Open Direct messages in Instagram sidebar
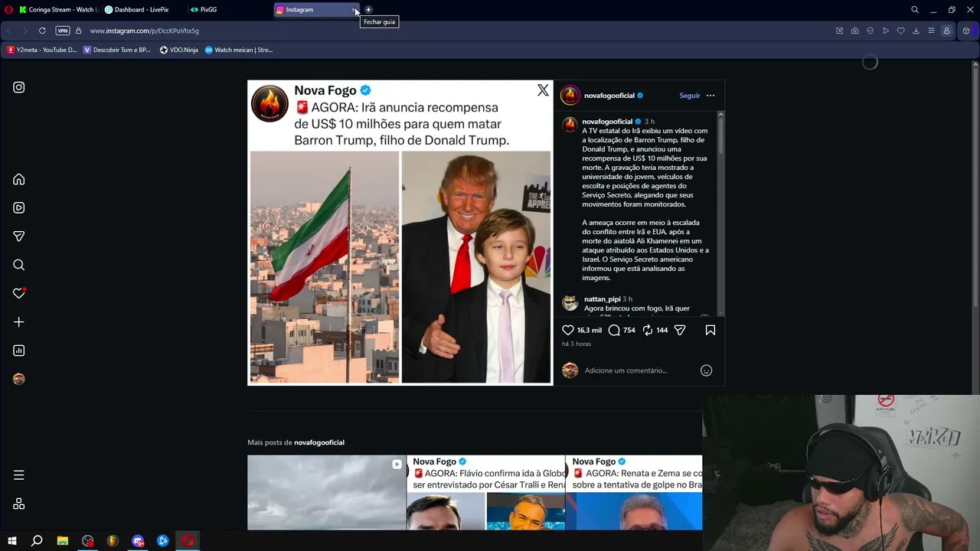980x551 pixels. (x=19, y=236)
